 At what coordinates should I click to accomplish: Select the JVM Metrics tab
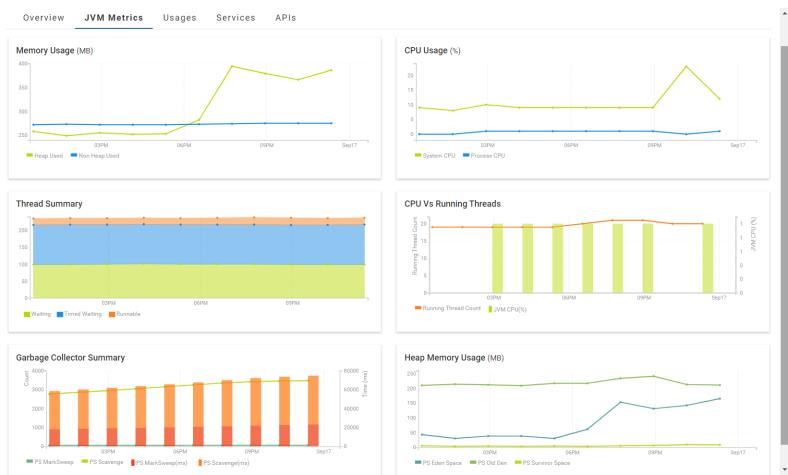[113, 18]
